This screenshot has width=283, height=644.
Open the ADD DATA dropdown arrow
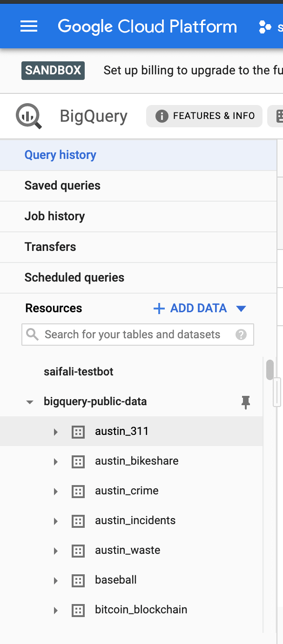pyautogui.click(x=241, y=309)
